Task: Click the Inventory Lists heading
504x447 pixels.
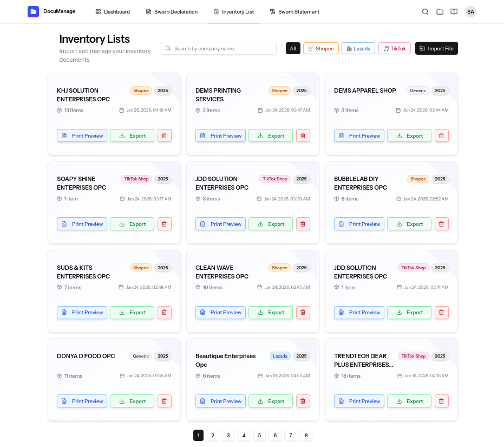Action: click(x=95, y=39)
